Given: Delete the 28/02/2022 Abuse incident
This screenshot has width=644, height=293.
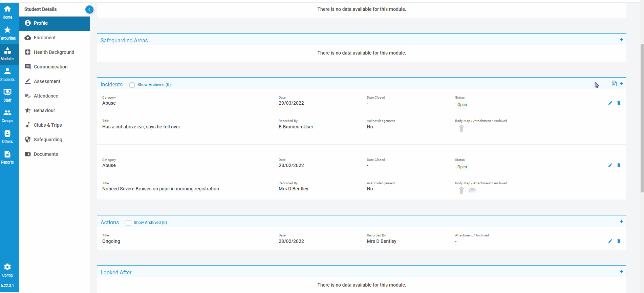Looking at the screenshot, I should (x=619, y=165).
